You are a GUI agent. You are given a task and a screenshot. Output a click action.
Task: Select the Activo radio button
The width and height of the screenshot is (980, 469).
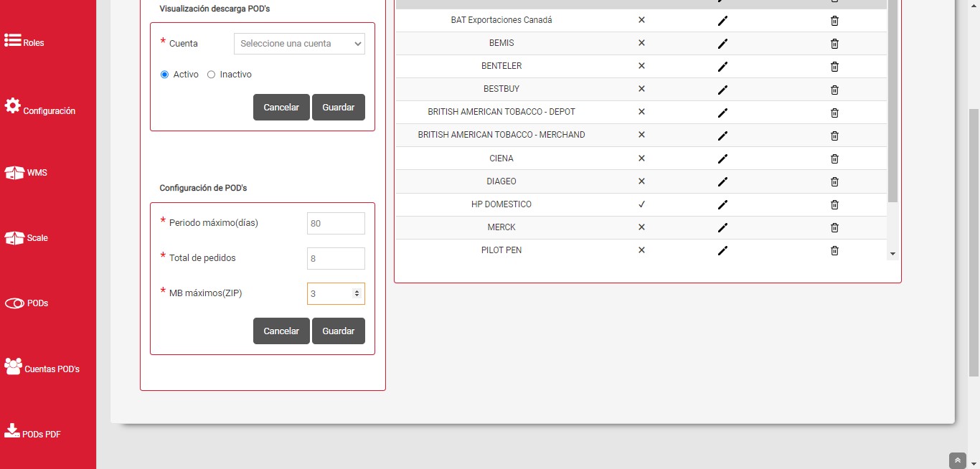(164, 75)
